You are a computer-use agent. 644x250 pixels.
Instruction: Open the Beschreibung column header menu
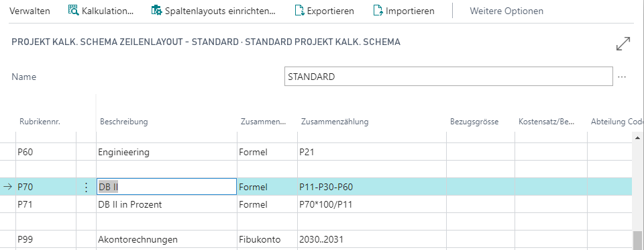124,122
